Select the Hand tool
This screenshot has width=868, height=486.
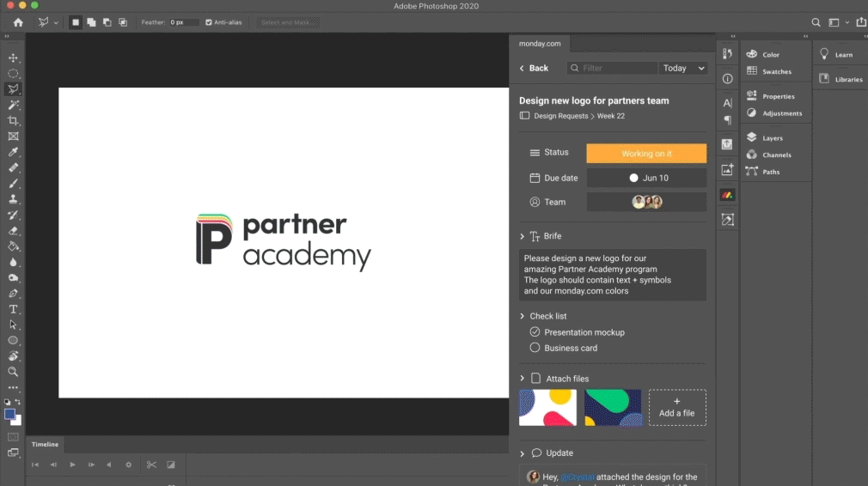pyautogui.click(x=13, y=356)
